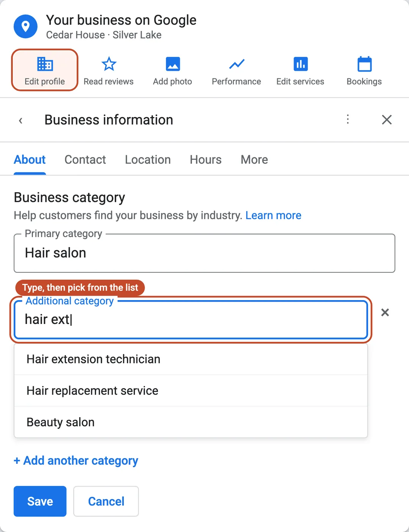Switch to the About tab
Screen dimensions: 409x532
tap(30, 160)
